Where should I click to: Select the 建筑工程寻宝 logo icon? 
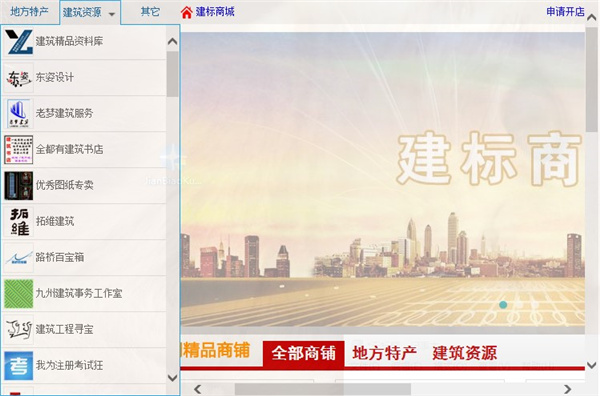click(x=19, y=329)
